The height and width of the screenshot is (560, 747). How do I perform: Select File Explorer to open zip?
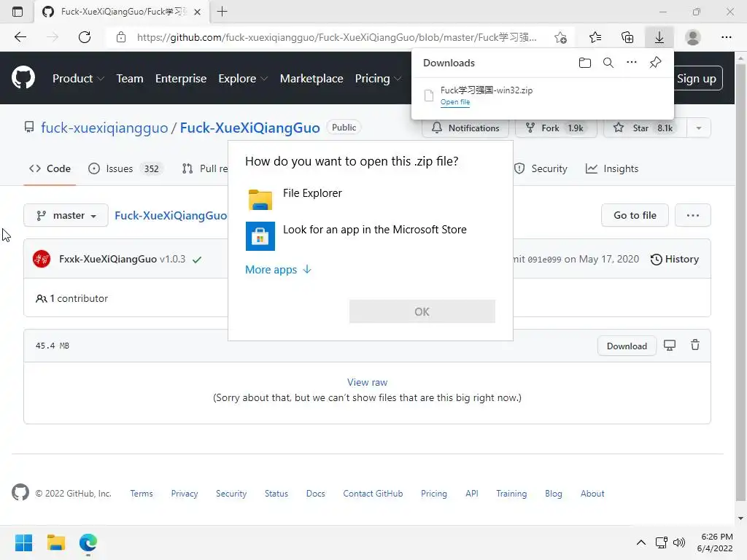point(370,199)
